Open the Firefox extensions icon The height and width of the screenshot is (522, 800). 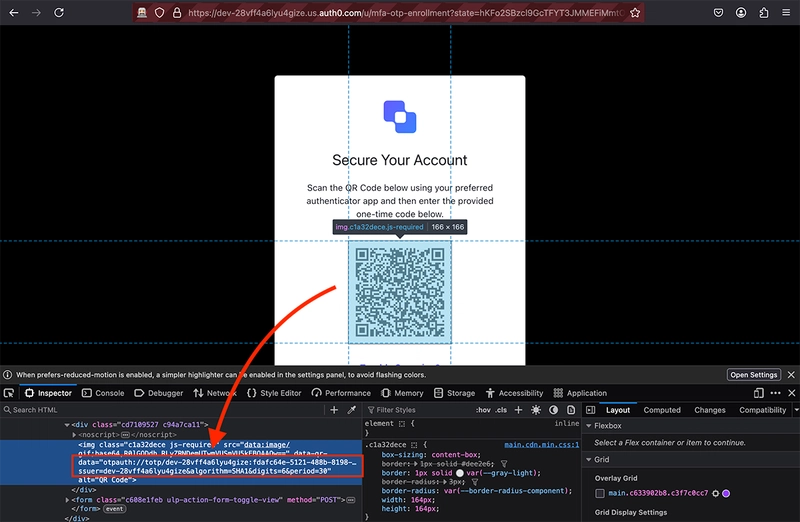click(x=764, y=13)
